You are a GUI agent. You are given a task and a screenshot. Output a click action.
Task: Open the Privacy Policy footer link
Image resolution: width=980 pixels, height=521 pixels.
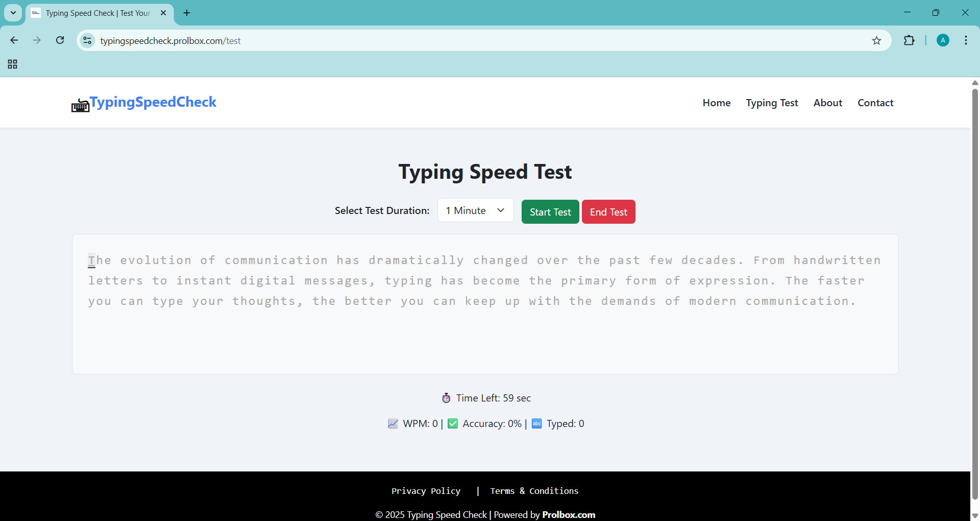click(x=426, y=491)
